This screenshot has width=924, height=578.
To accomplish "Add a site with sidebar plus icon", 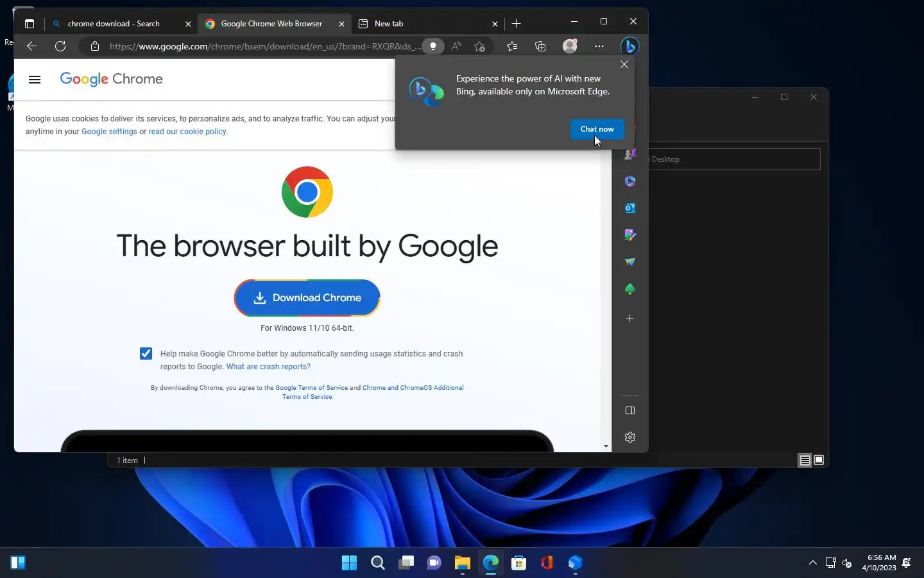I will pyautogui.click(x=630, y=319).
